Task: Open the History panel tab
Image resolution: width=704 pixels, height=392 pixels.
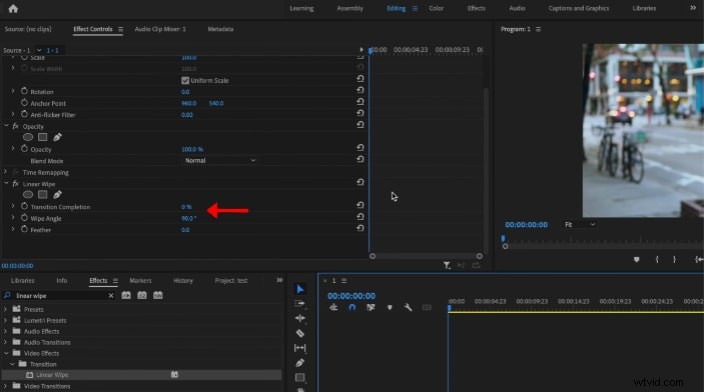Action: [183, 280]
